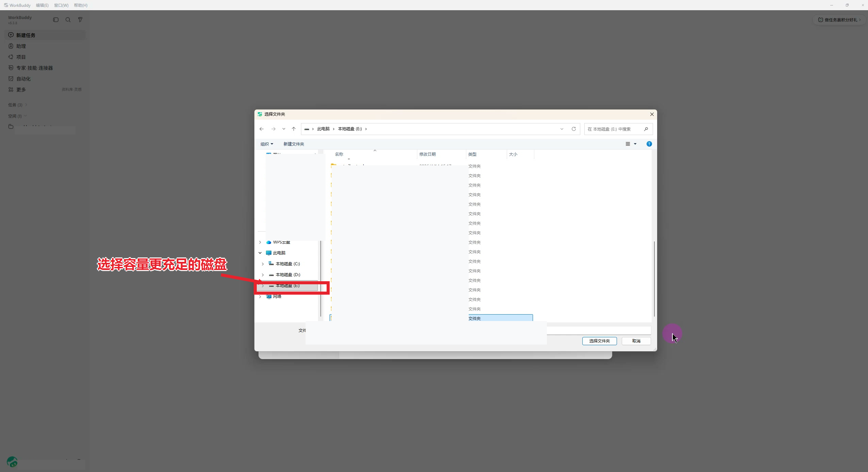Viewport: 868px width, 472px height.
Task: Toggle the WorkBuddy sidebar panel icon
Action: (56, 20)
